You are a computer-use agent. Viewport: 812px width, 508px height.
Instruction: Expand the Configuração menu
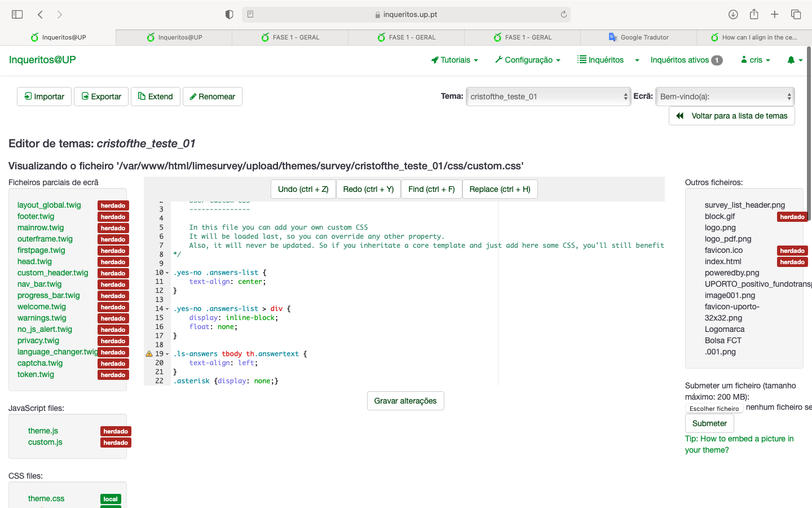(528, 60)
